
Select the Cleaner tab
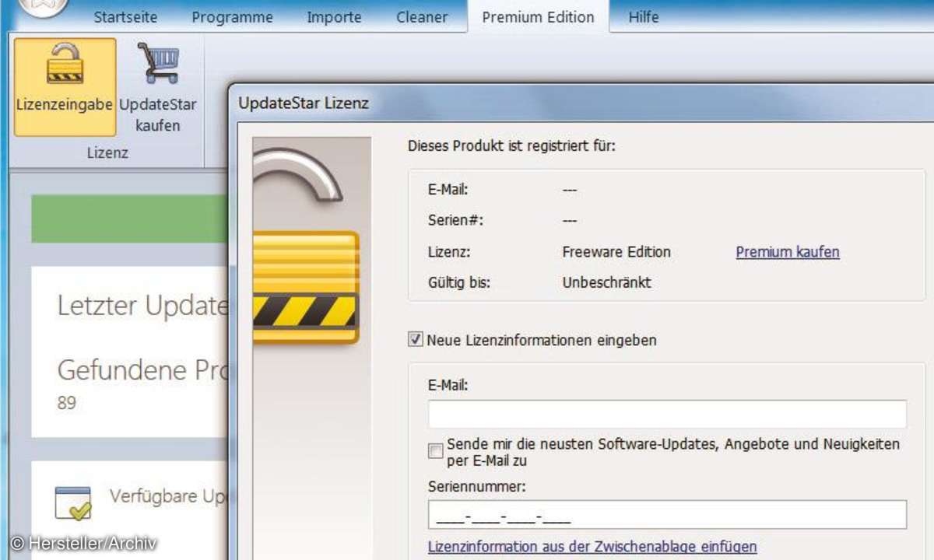[x=422, y=16]
